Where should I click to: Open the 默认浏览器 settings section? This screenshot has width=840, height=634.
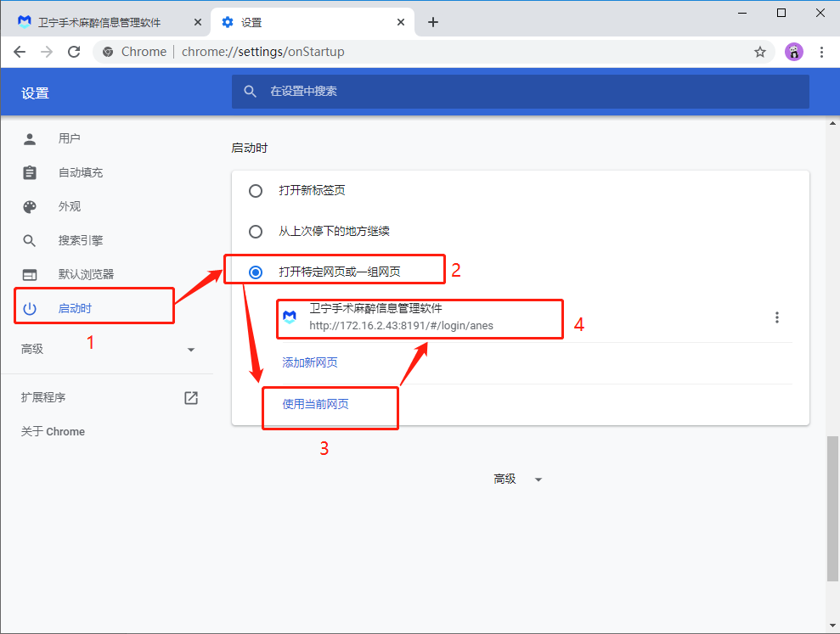pos(86,275)
